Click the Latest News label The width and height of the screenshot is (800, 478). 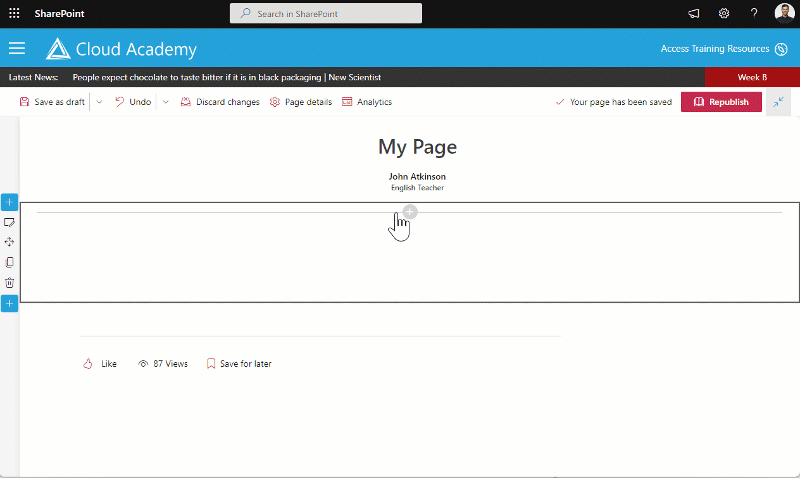tap(33, 78)
